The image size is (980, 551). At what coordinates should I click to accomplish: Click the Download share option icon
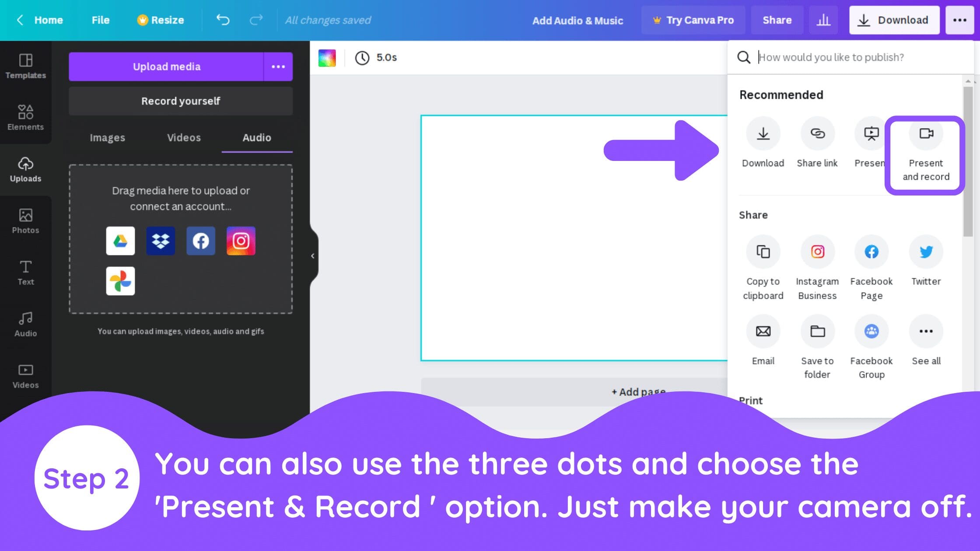click(x=763, y=133)
